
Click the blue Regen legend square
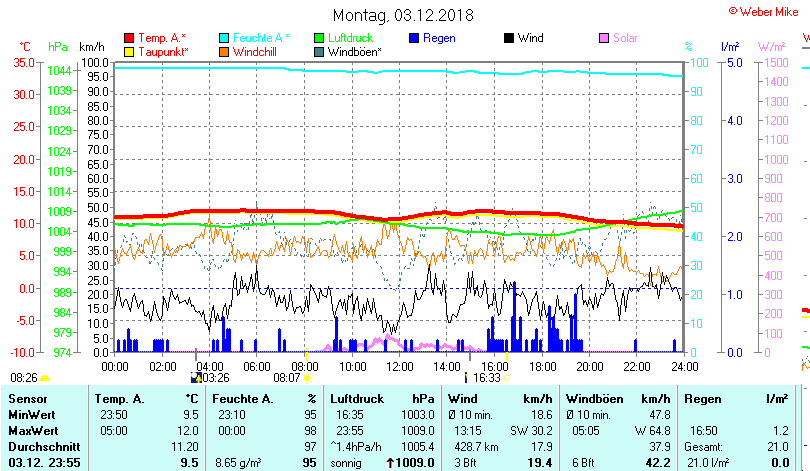pyautogui.click(x=414, y=38)
